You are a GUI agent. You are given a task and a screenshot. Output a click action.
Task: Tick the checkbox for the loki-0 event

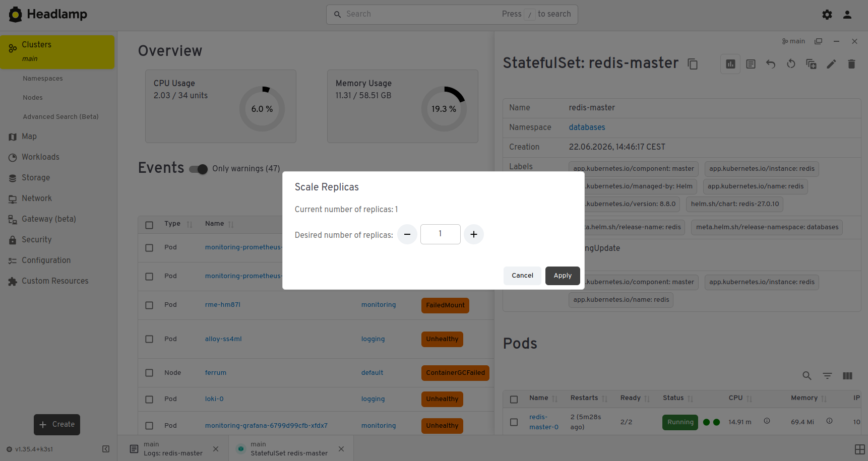coord(149,400)
